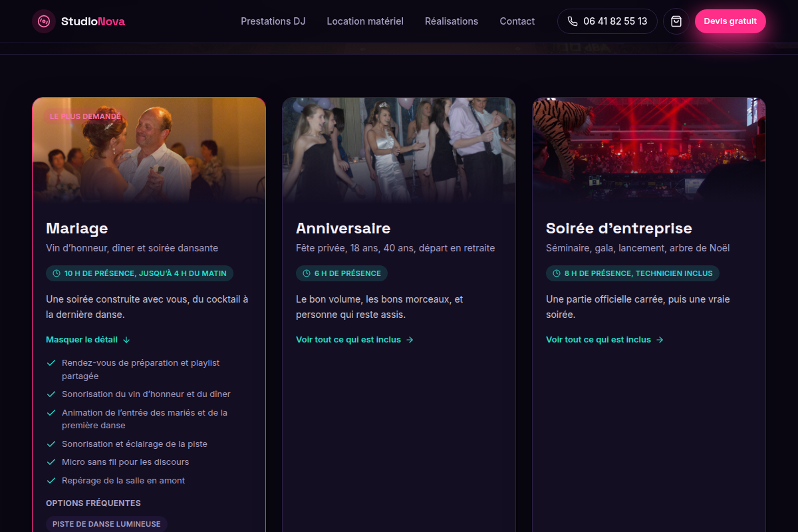Click checkmark beside Animation de l'entrée
Image resolution: width=798 pixels, height=532 pixels.
(x=51, y=413)
